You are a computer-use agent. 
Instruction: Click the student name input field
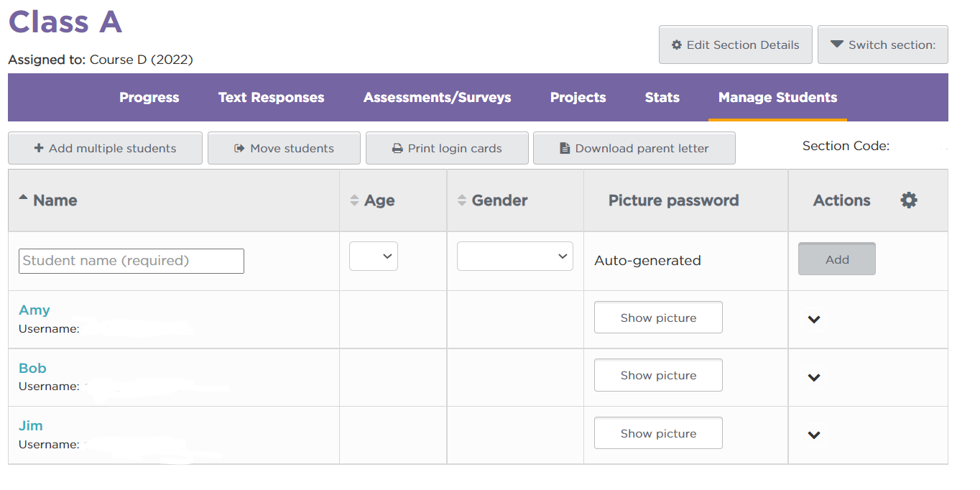point(131,261)
